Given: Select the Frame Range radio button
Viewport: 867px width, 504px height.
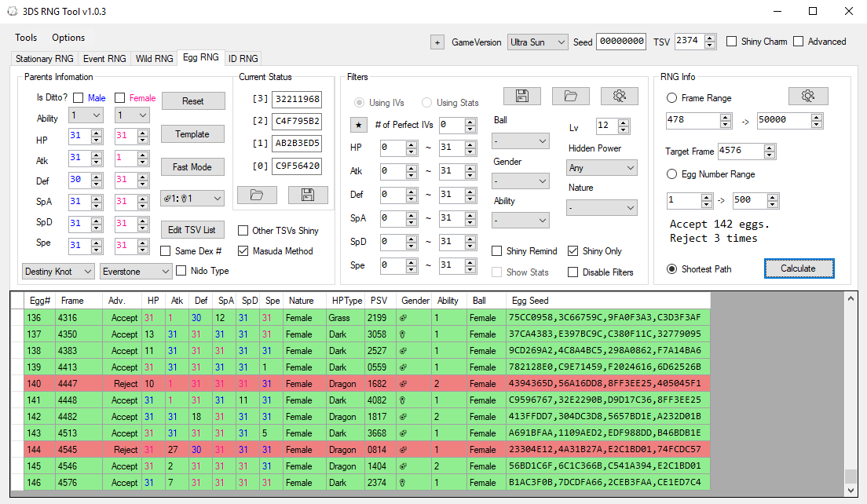Looking at the screenshot, I should 672,98.
